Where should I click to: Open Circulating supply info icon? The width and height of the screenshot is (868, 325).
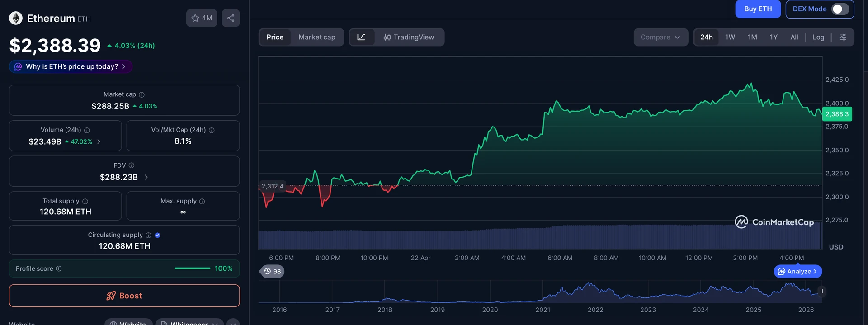pyautogui.click(x=148, y=235)
